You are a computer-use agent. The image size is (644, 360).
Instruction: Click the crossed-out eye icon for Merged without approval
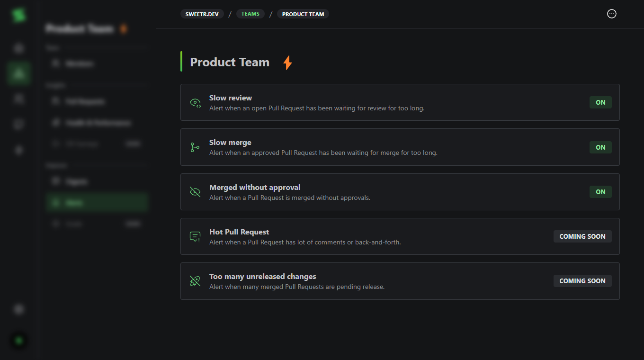tap(195, 192)
